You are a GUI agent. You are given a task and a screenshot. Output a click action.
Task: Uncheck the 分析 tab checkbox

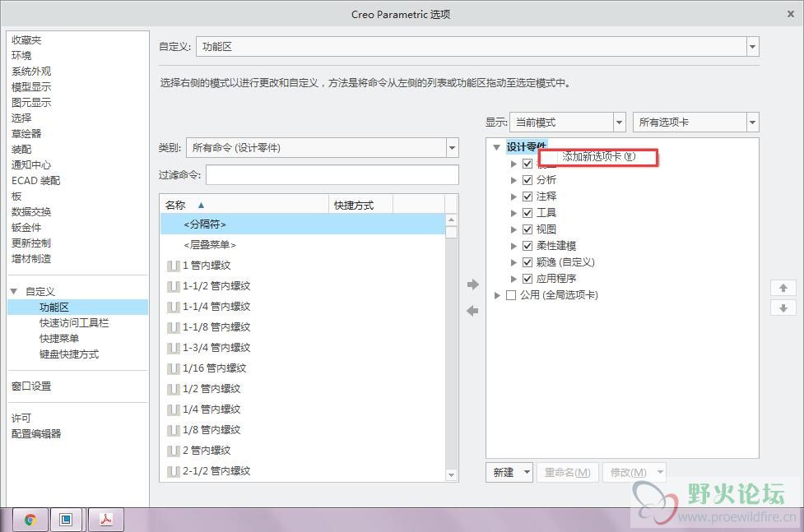pyautogui.click(x=527, y=180)
